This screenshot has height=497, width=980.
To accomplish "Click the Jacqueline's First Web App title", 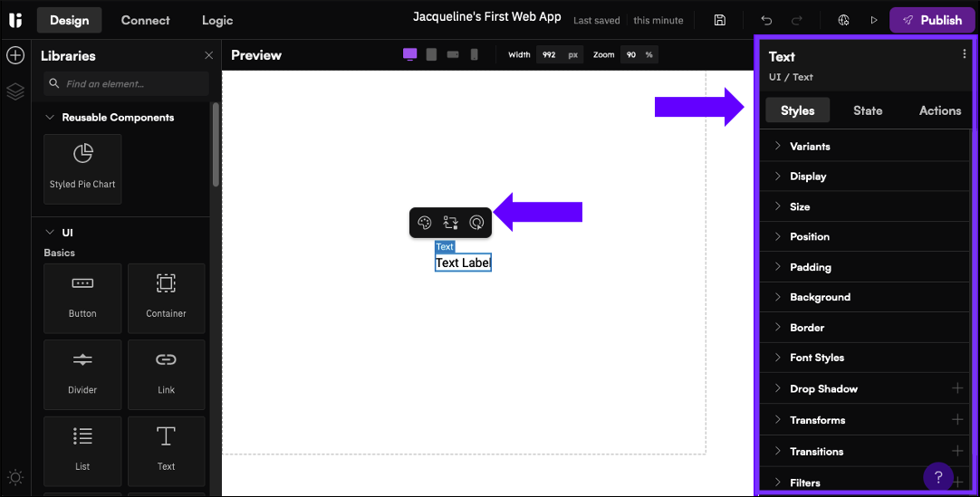I will point(487,17).
